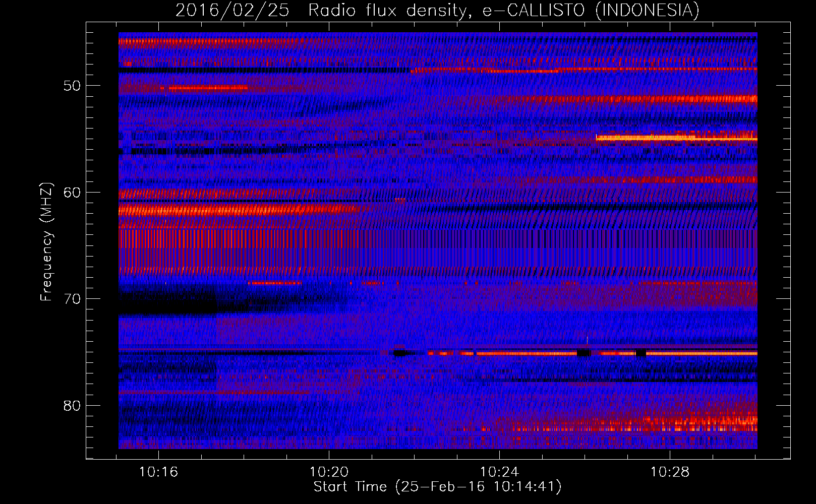This screenshot has width=816, height=504.
Task: Click the plot title "2016/02/25 Radio flux density, e-CALLISTO (INDONESIA)"
Action: pos(437,10)
